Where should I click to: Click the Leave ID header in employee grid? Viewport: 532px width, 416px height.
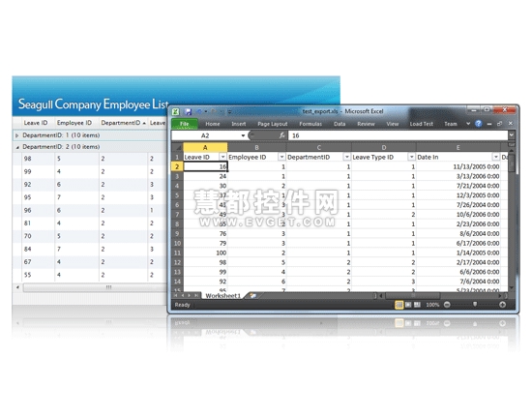point(36,123)
